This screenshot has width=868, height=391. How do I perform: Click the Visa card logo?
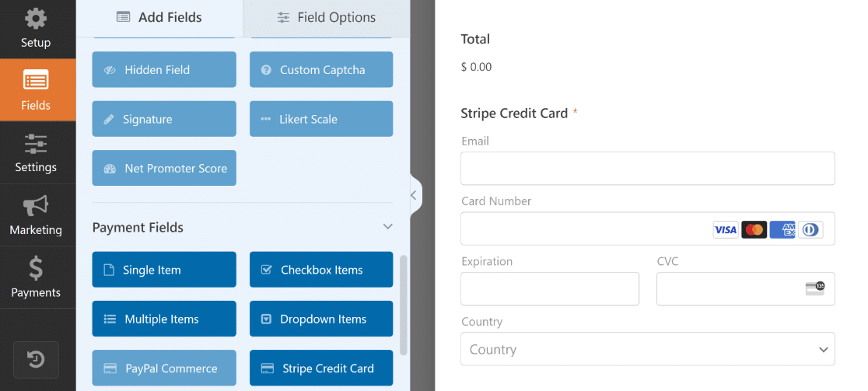click(x=726, y=229)
